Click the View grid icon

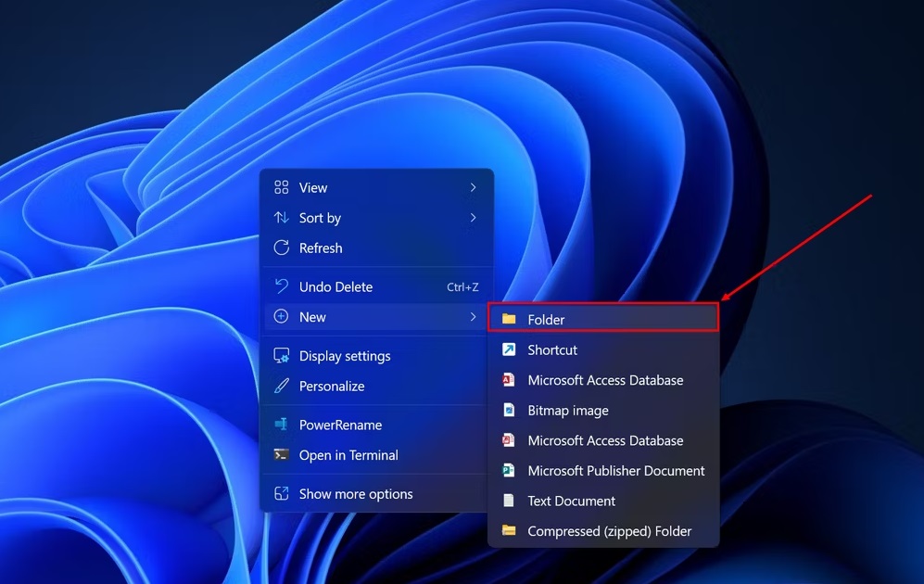pyautogui.click(x=281, y=187)
